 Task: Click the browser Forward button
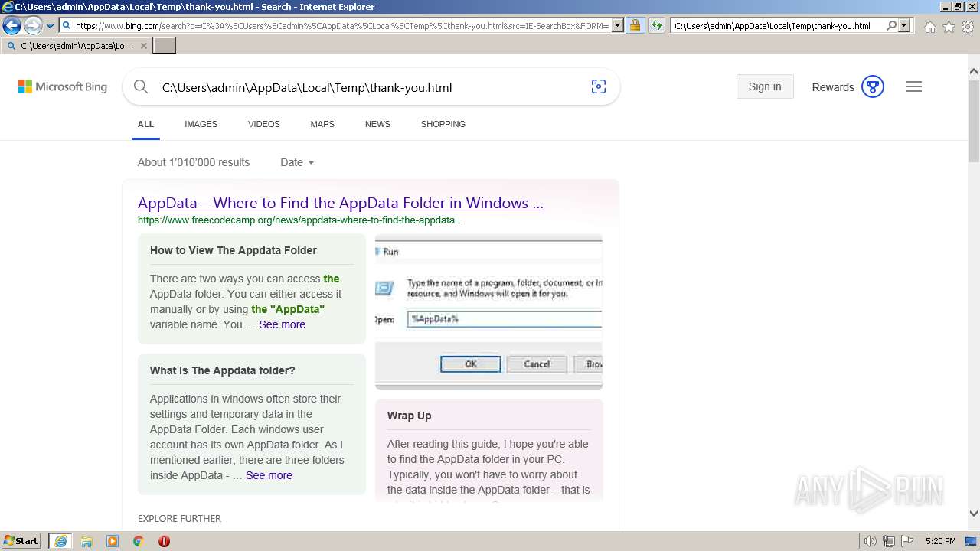[32, 26]
